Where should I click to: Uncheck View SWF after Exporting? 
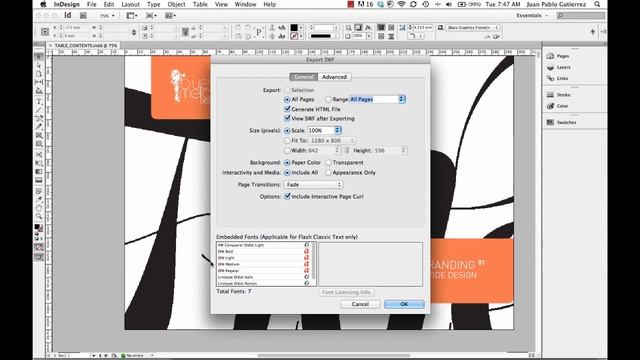click(x=287, y=118)
